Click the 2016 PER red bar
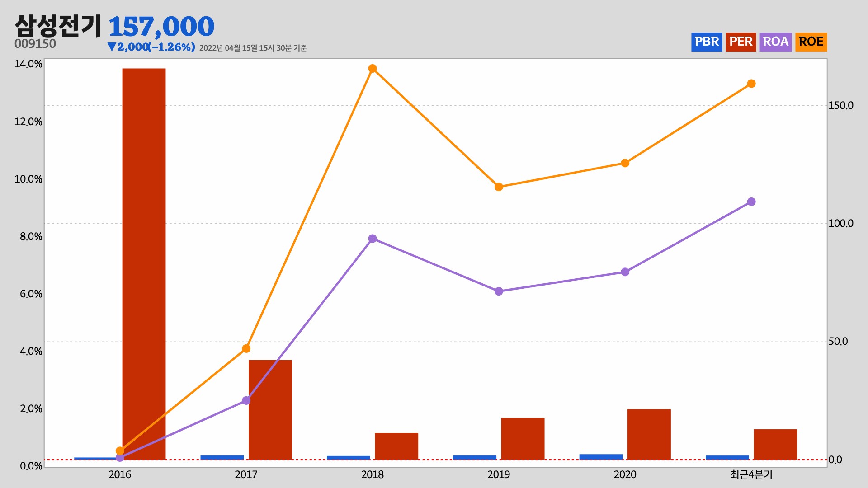This screenshot has width=868, height=488. [x=144, y=264]
